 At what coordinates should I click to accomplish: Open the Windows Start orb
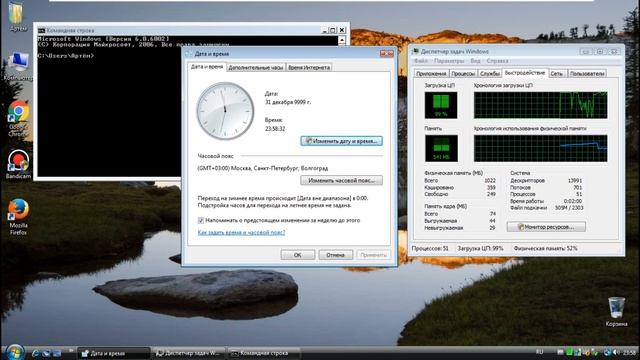pos(15,352)
